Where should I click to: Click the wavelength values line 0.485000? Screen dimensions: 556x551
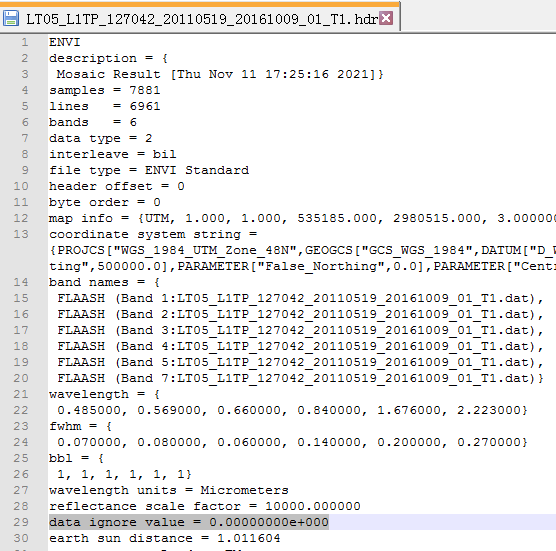[293, 410]
